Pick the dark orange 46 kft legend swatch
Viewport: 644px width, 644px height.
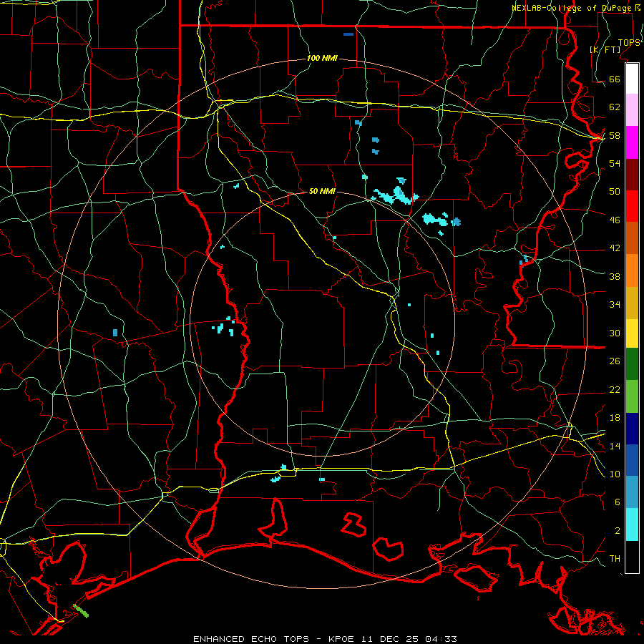point(632,238)
